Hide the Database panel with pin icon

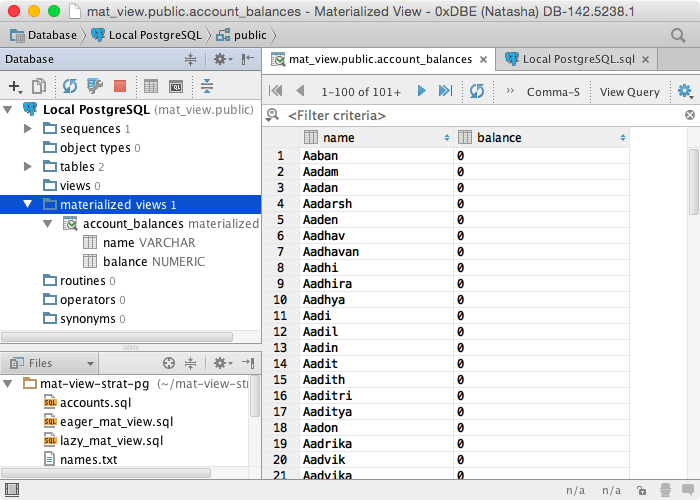(x=248, y=59)
